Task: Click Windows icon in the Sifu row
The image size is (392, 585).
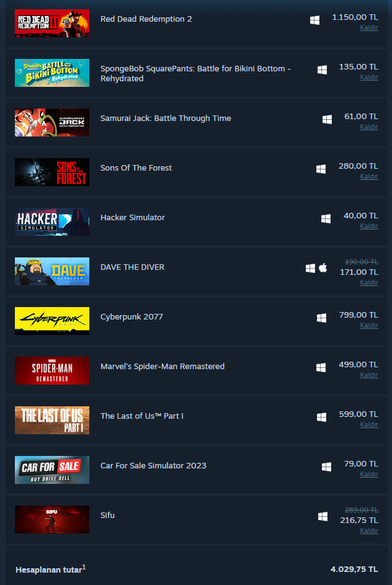Action: pos(323,516)
